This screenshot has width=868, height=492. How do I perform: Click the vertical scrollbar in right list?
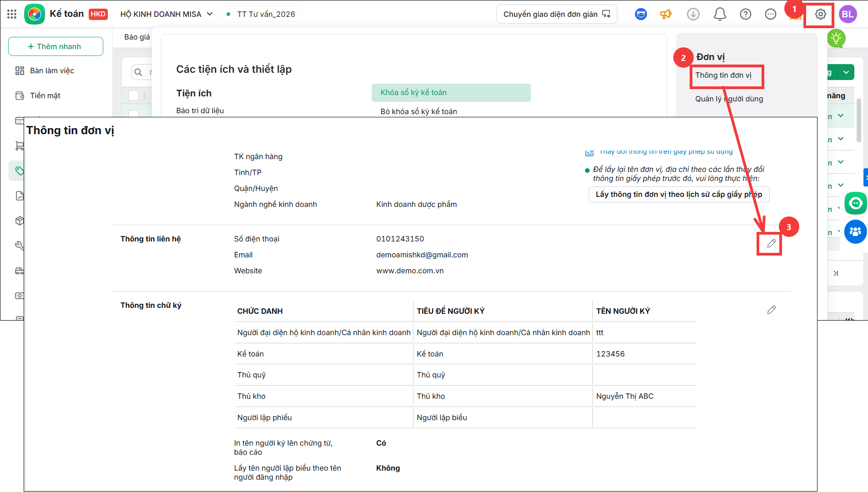tap(858, 120)
